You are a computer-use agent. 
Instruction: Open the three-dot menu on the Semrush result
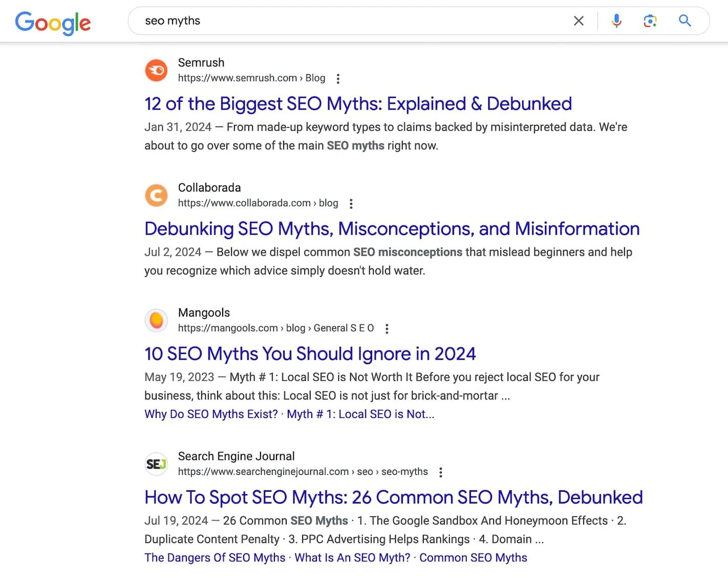pos(338,78)
